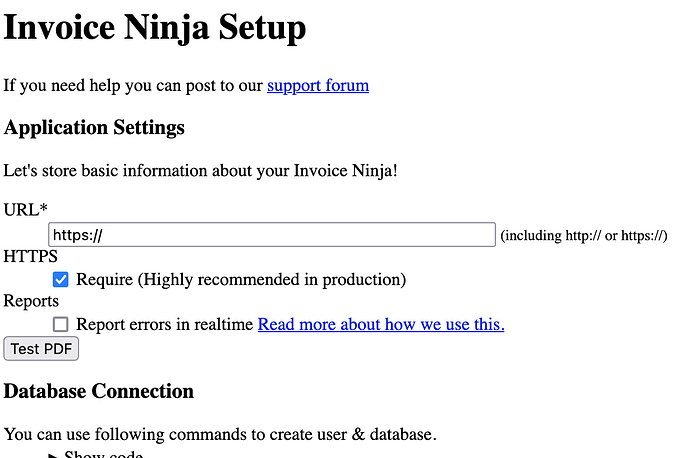Click the Test PDF button
690x458 pixels.
(x=41, y=349)
